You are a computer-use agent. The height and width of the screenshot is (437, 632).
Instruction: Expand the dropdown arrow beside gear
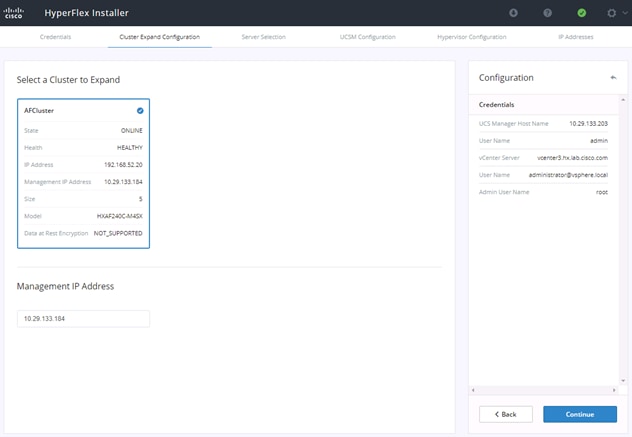pos(625,13)
